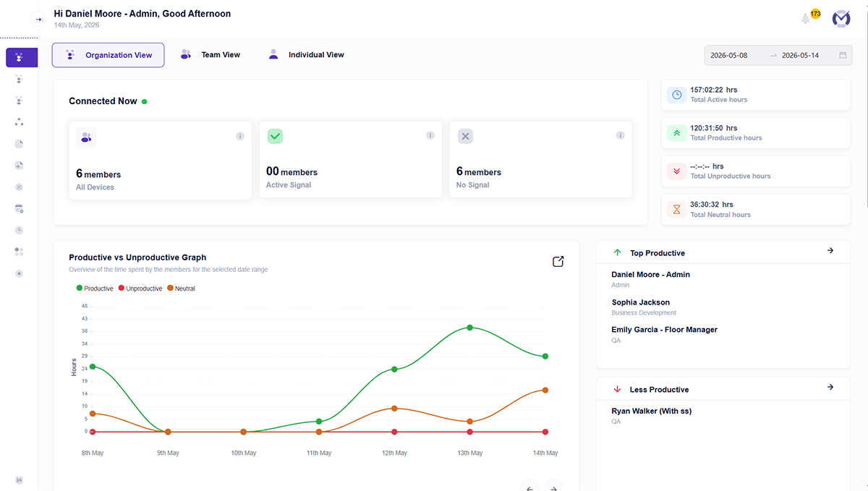Click the start date 2026-05-08 field
Screen dimensions: 868x491
(x=729, y=55)
